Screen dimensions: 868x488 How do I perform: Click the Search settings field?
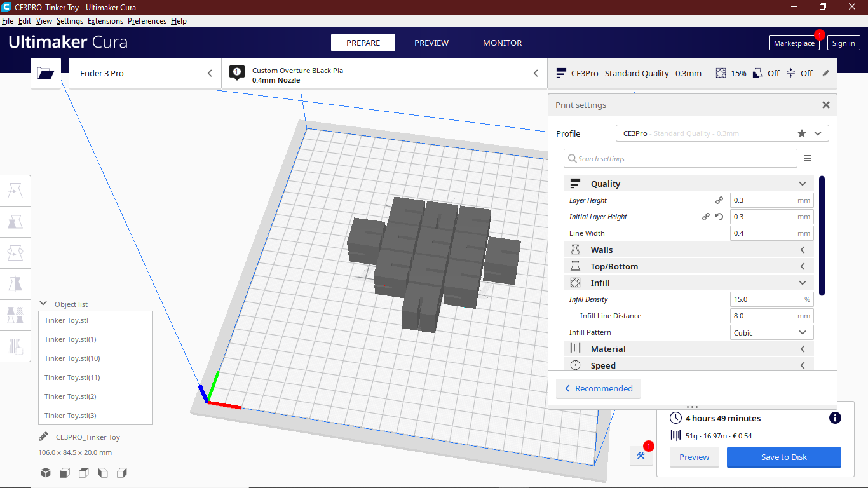[x=681, y=158]
